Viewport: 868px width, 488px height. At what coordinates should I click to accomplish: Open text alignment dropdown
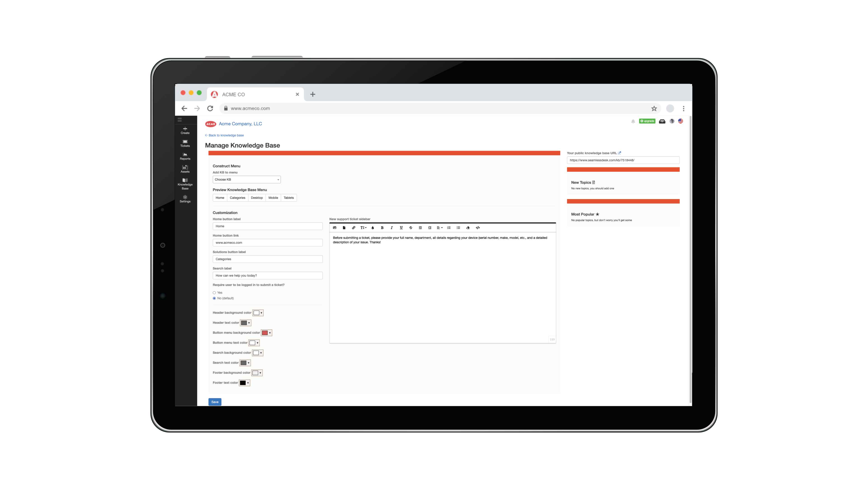[439, 228]
